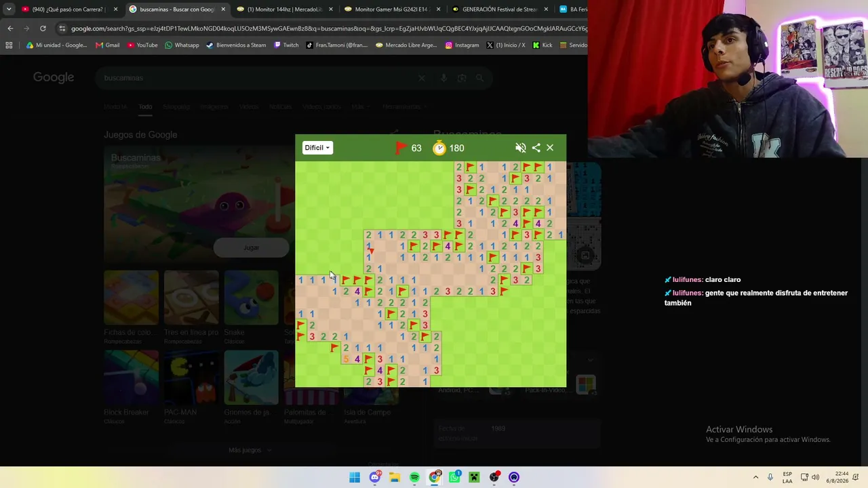This screenshot has width=868, height=488.
Task: Open Minecraft from the taskbar
Action: click(474, 477)
